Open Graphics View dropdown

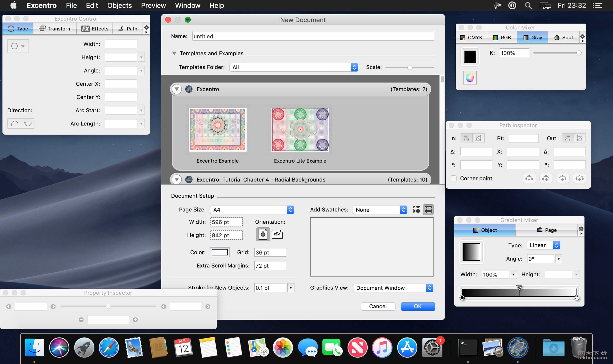click(x=393, y=288)
